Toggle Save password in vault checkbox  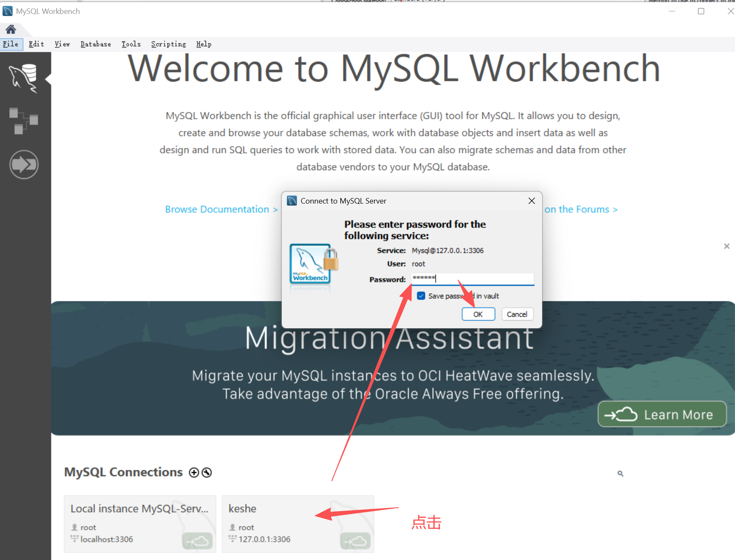pyautogui.click(x=421, y=296)
